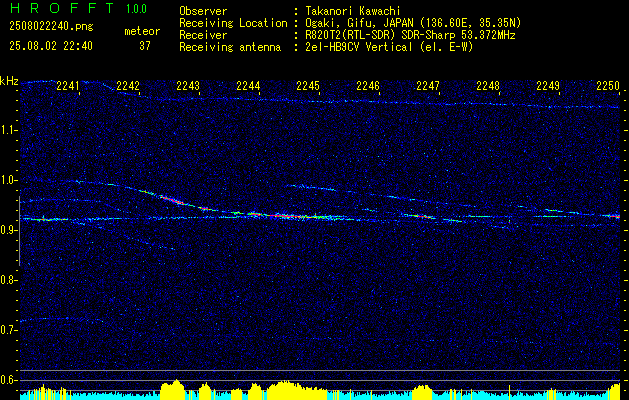Click frequency label 0.6
Image resolution: width=629 pixels, height=400 pixels.
[9, 380]
